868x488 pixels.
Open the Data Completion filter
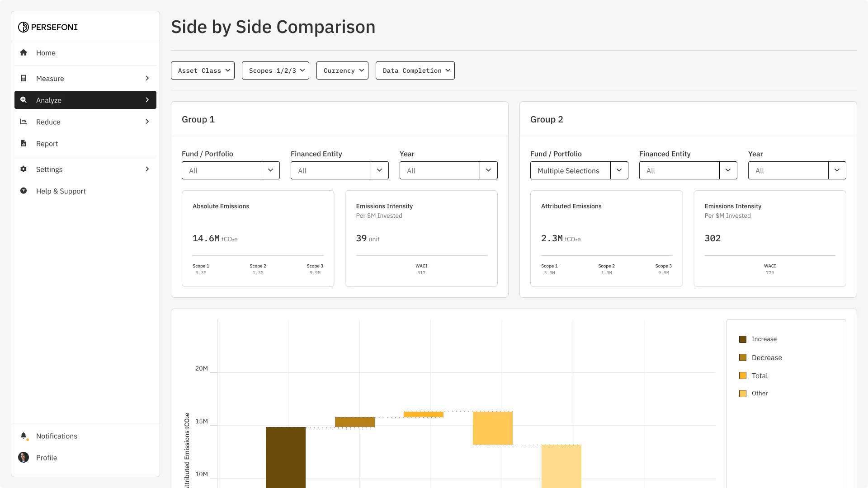point(415,70)
